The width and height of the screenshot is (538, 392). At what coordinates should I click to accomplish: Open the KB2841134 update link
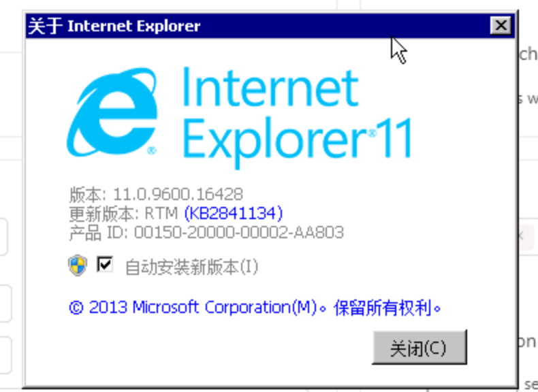pyautogui.click(x=234, y=213)
